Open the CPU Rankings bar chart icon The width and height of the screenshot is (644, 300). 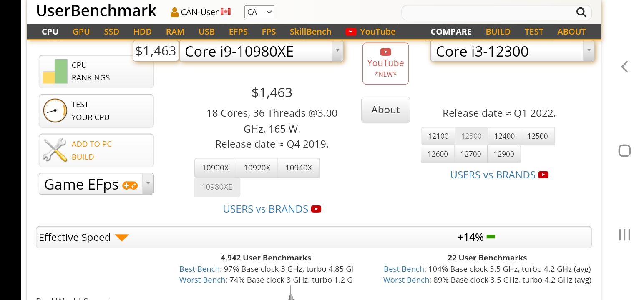pyautogui.click(x=55, y=71)
